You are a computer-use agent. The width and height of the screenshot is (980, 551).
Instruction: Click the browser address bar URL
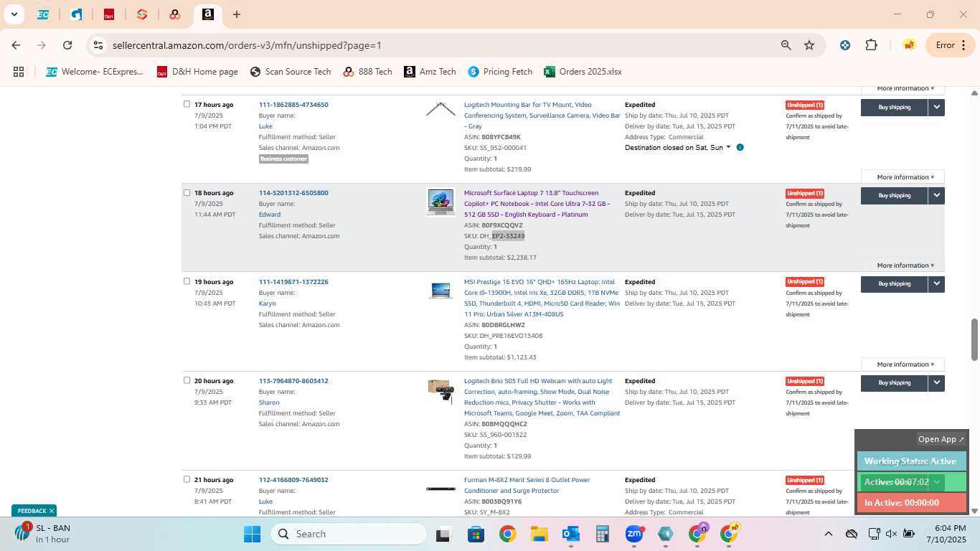[247, 45]
